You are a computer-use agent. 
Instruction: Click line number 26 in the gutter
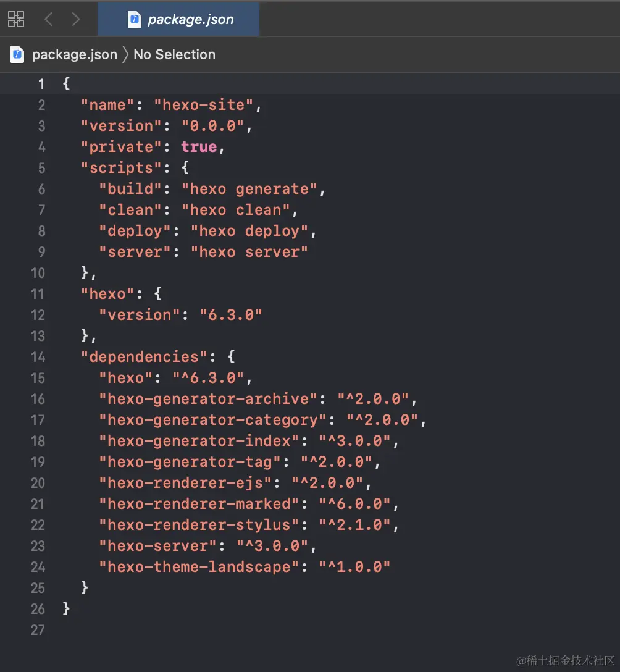[38, 609]
